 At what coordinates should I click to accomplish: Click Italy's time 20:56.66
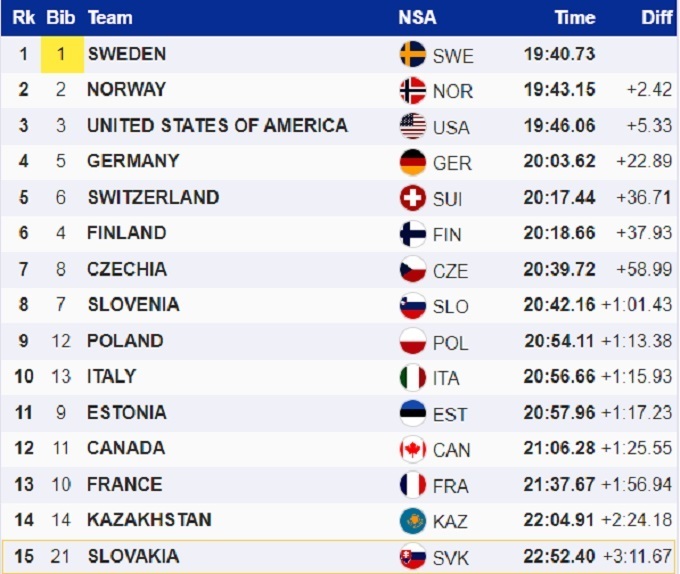tap(559, 377)
